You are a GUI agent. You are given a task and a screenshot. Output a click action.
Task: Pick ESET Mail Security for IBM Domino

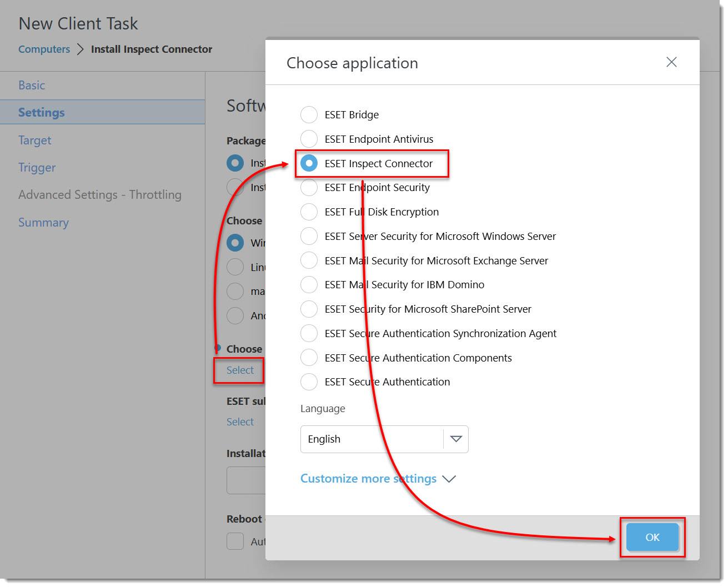309,285
